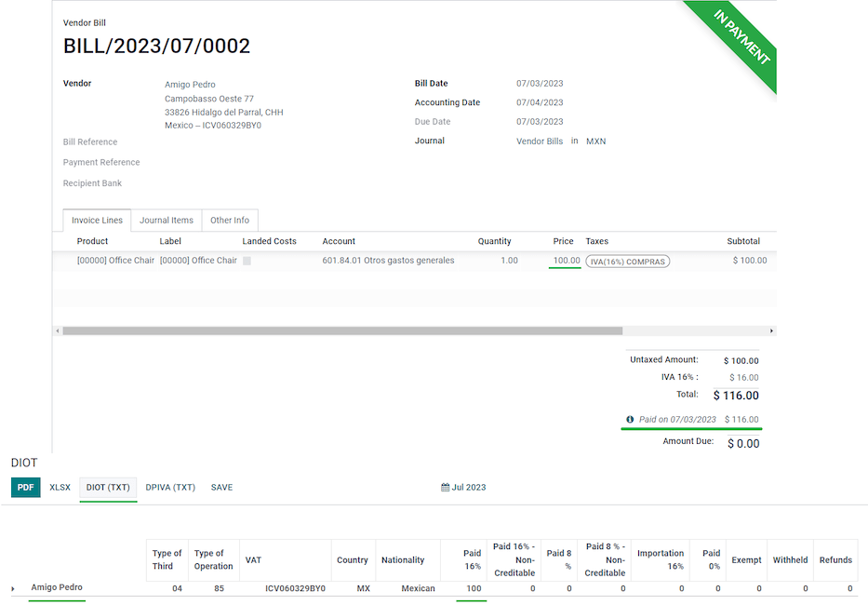Toggle the Landed Costs checkbox for Office Chair
Image resolution: width=868 pixels, height=605 pixels.
point(247,262)
